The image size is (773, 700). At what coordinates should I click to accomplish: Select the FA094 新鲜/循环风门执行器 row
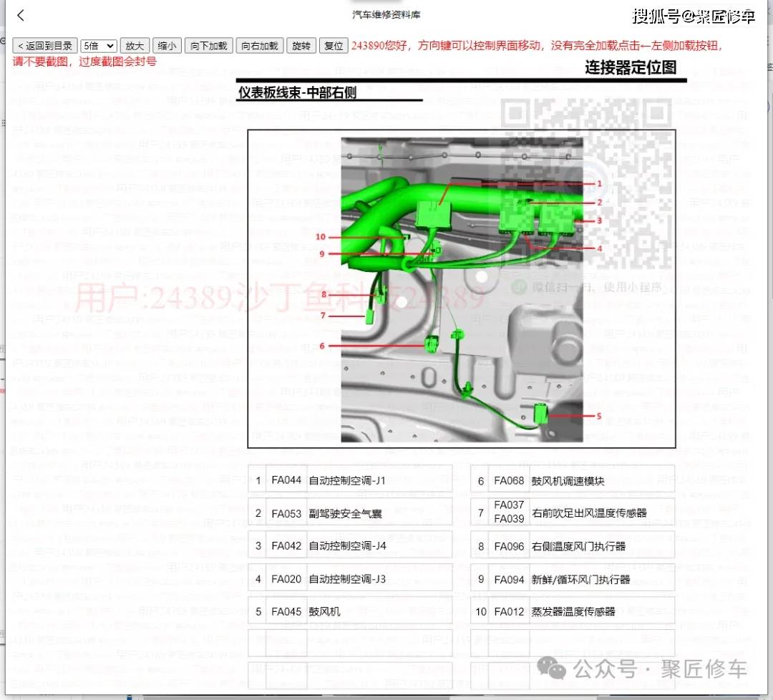[x=573, y=579]
